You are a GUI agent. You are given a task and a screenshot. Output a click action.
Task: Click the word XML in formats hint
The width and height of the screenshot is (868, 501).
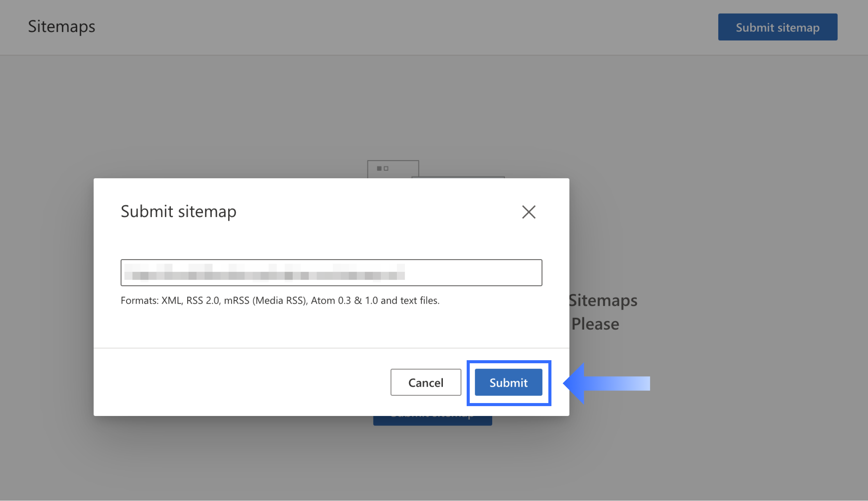tap(172, 300)
